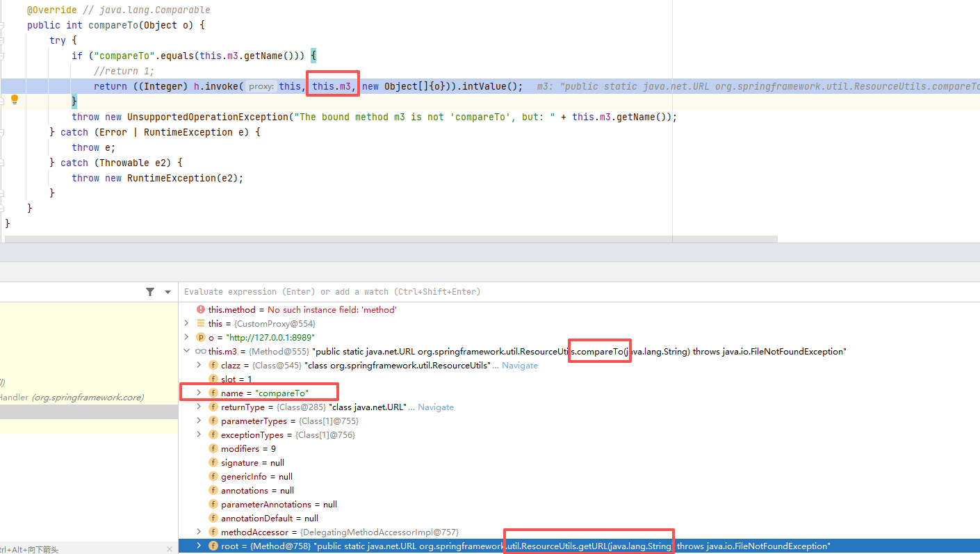Collapse the this.m3 watch node
The image size is (980, 554).
point(186,352)
